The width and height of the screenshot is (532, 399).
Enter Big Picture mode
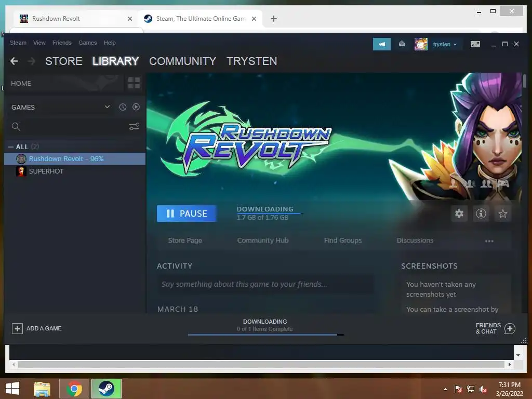(475, 44)
